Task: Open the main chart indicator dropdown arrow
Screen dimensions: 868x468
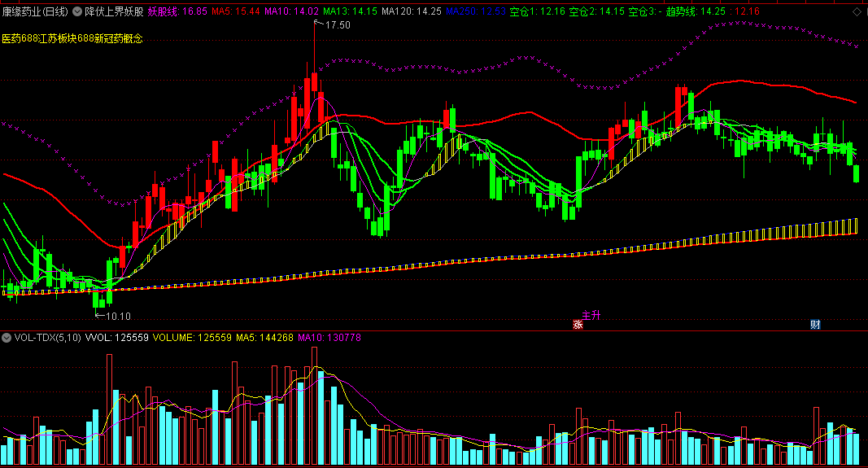Action: 77,11
